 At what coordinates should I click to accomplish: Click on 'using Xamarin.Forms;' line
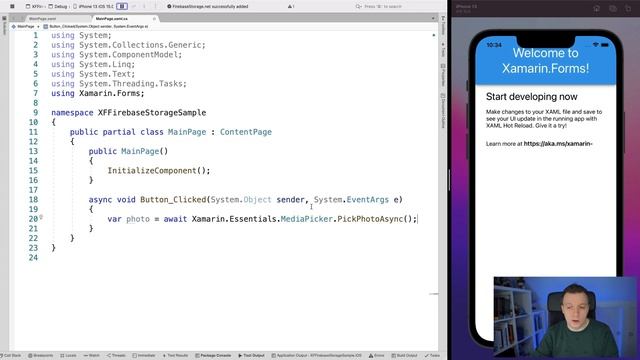[98, 93]
